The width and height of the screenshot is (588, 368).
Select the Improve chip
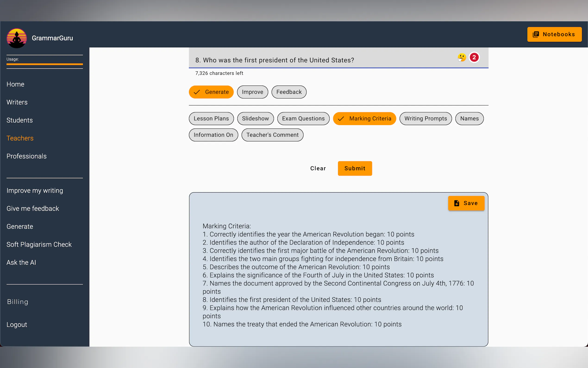coord(252,92)
